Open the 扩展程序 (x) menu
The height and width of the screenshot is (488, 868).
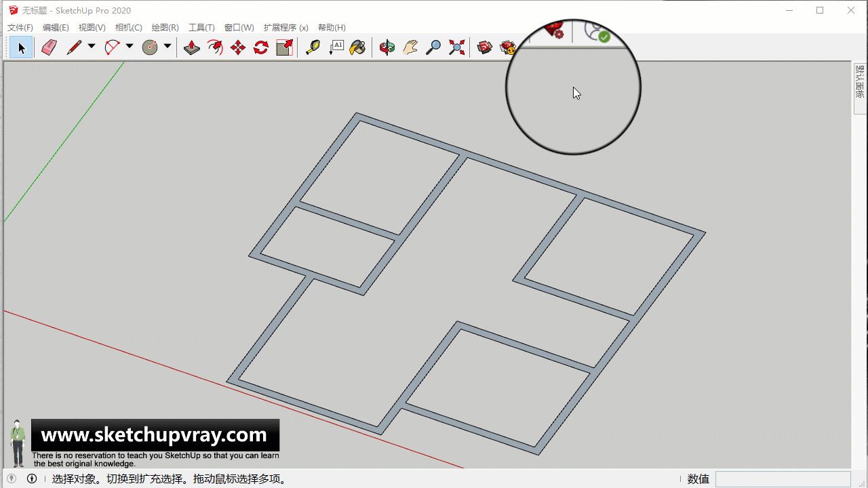pos(285,28)
